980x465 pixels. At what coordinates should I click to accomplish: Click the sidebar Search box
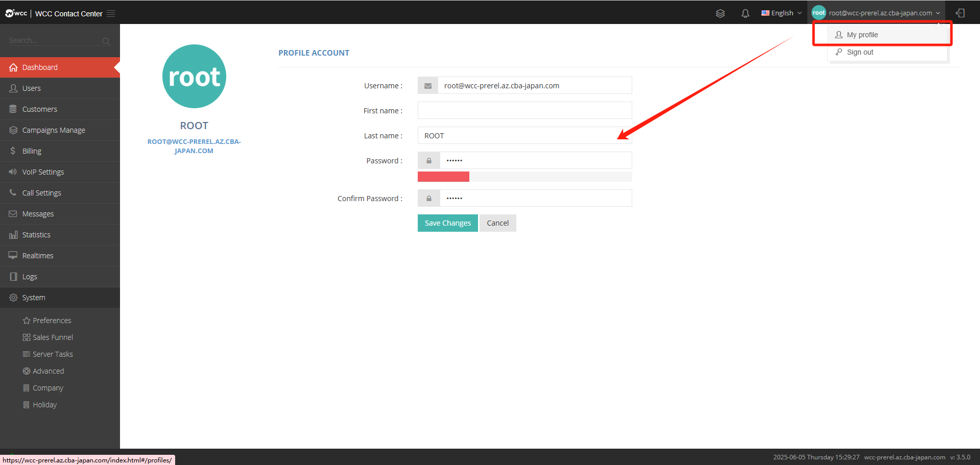pyautogui.click(x=55, y=40)
